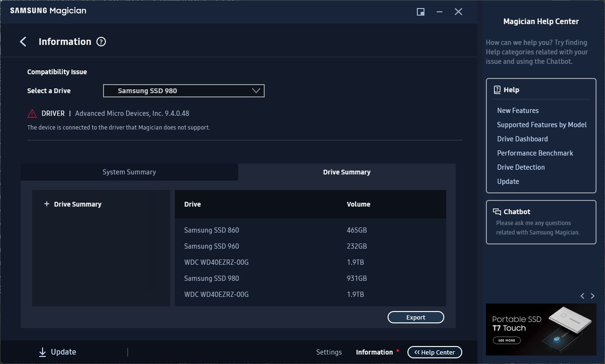This screenshot has width=605, height=364.
Task: Click the Chatbot speech bubble icon
Action: [x=497, y=212]
